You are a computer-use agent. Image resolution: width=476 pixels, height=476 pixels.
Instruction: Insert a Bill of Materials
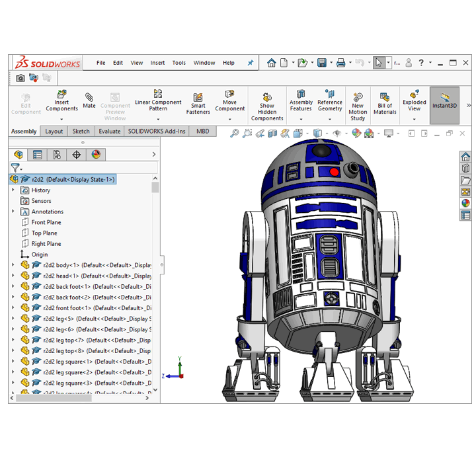tap(385, 104)
